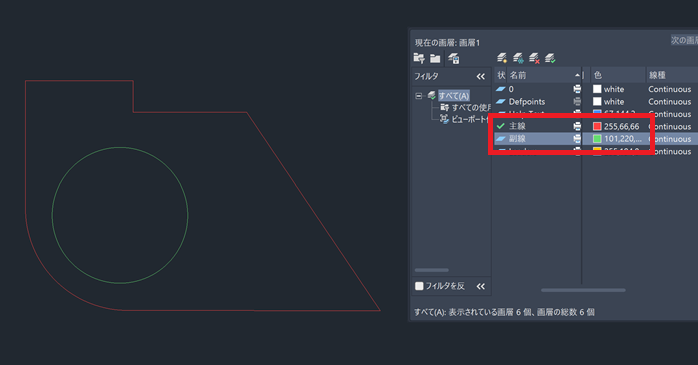Click Continuous linetype of Defpoints layer
The height and width of the screenshot is (365, 698).
[x=670, y=101]
